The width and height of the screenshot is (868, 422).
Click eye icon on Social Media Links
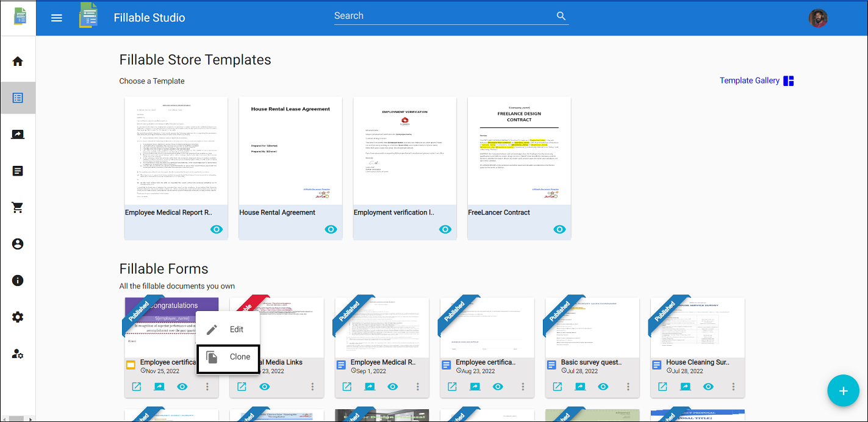click(x=265, y=387)
